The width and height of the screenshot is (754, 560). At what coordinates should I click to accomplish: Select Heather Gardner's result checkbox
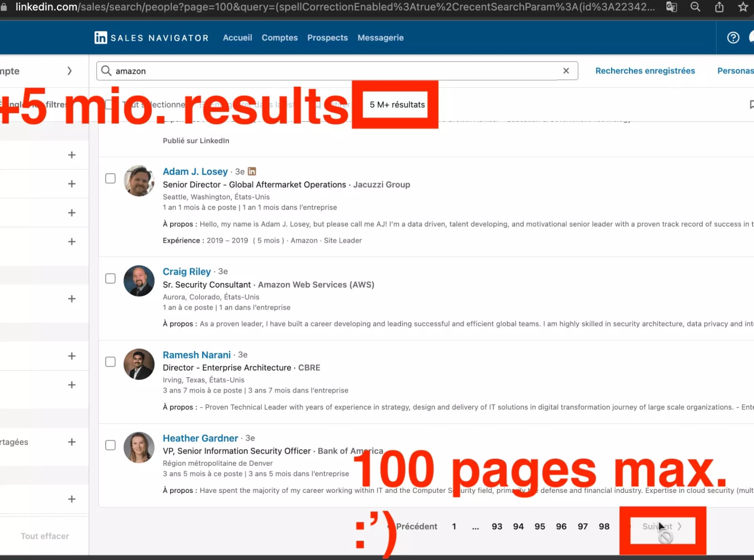point(110,445)
